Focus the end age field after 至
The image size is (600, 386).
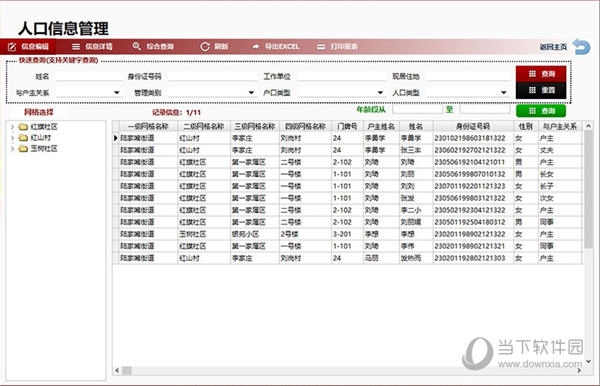pyautogui.click(x=485, y=110)
